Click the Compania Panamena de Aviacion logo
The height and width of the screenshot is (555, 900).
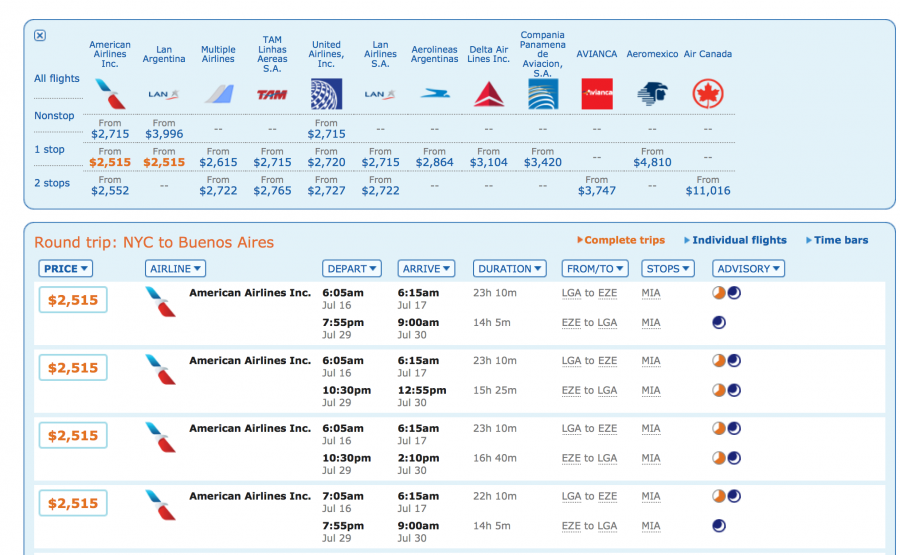(x=543, y=94)
